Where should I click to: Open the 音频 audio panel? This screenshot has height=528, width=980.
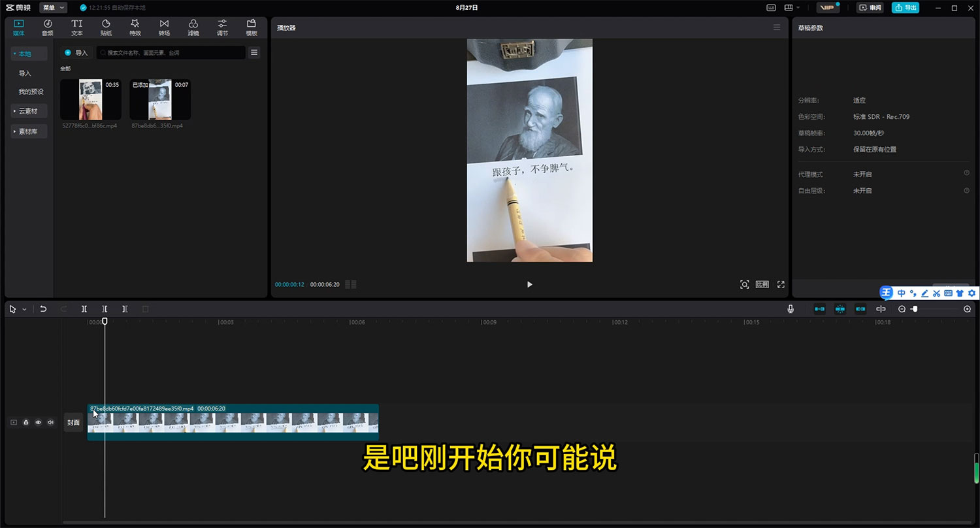pyautogui.click(x=47, y=27)
